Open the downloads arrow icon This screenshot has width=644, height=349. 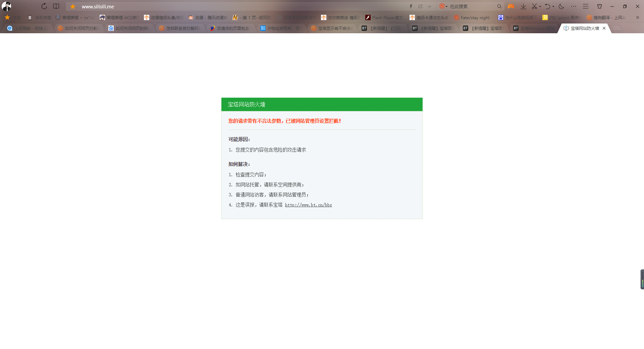(x=523, y=6)
